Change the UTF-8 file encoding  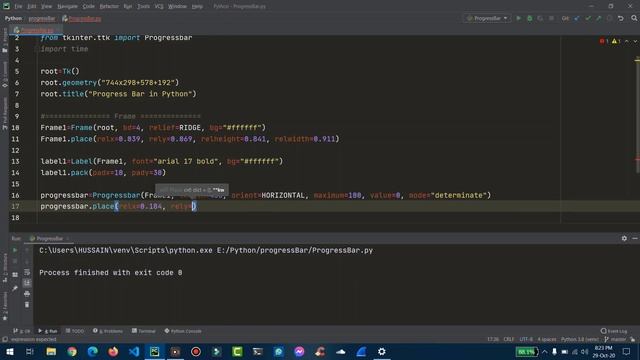(526, 340)
